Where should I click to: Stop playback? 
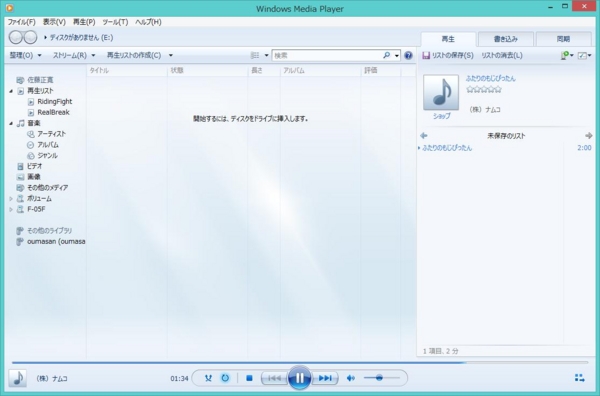tap(249, 378)
